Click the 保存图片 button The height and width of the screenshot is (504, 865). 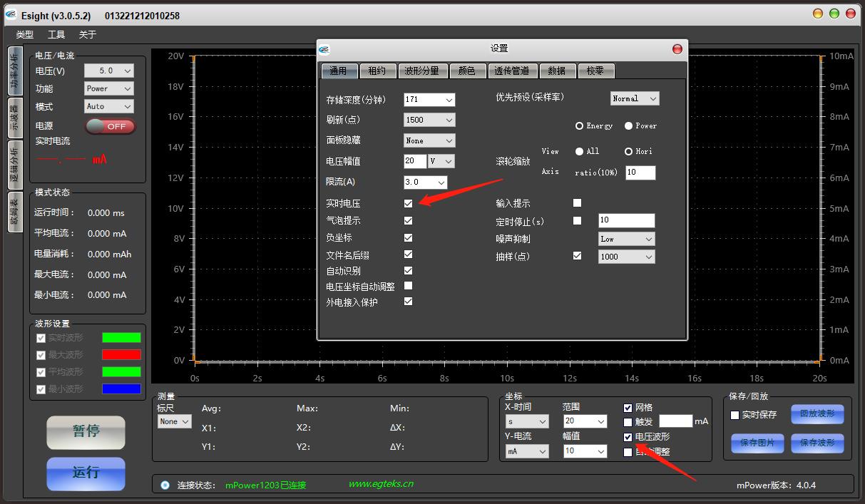[x=757, y=443]
